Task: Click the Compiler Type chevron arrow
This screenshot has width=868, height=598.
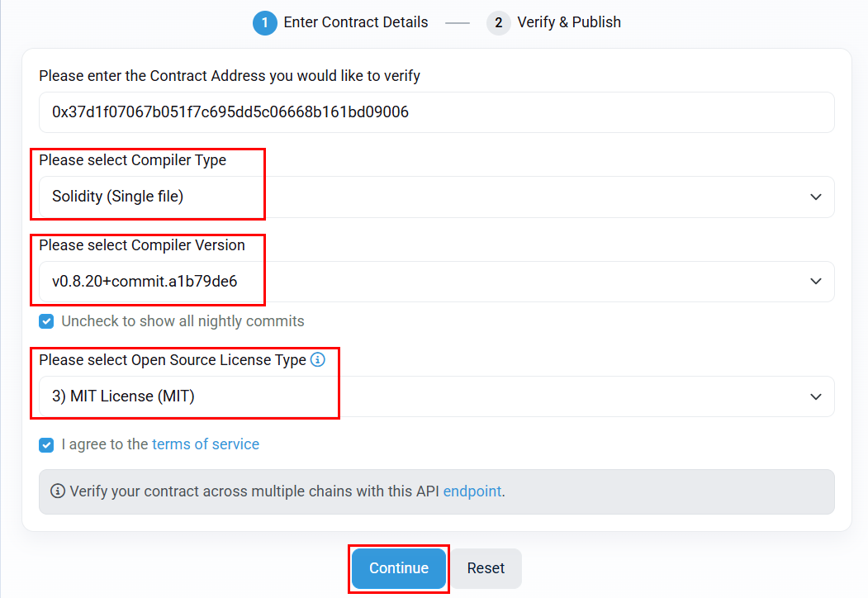Action: 815,197
